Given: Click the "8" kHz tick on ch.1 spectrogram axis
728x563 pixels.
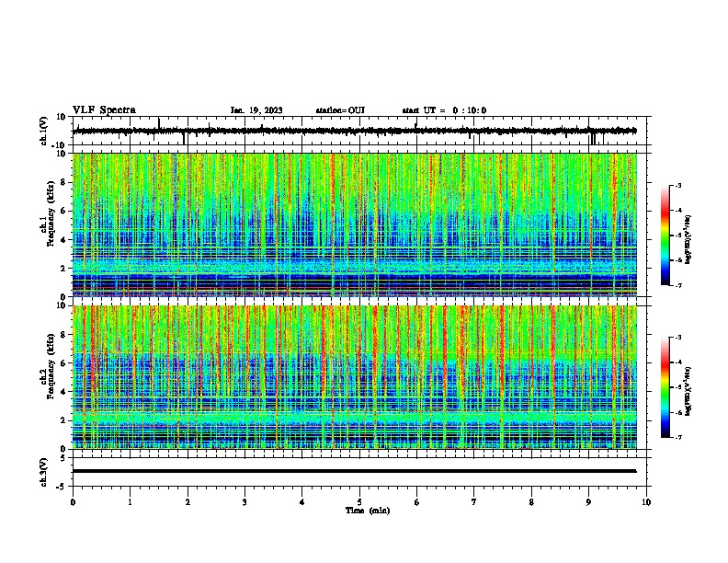Looking at the screenshot, I should tap(63, 182).
